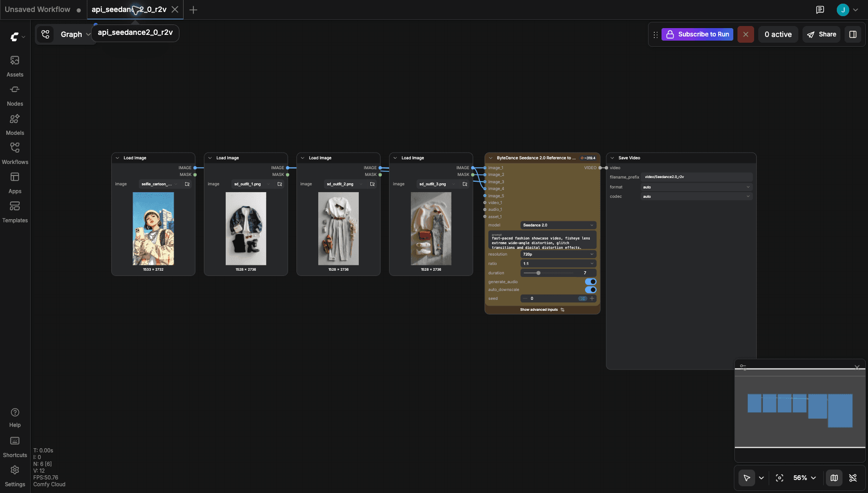868x493 pixels.
Task: Click the sd_outfit_3 image thumbnail
Action: 431,229
